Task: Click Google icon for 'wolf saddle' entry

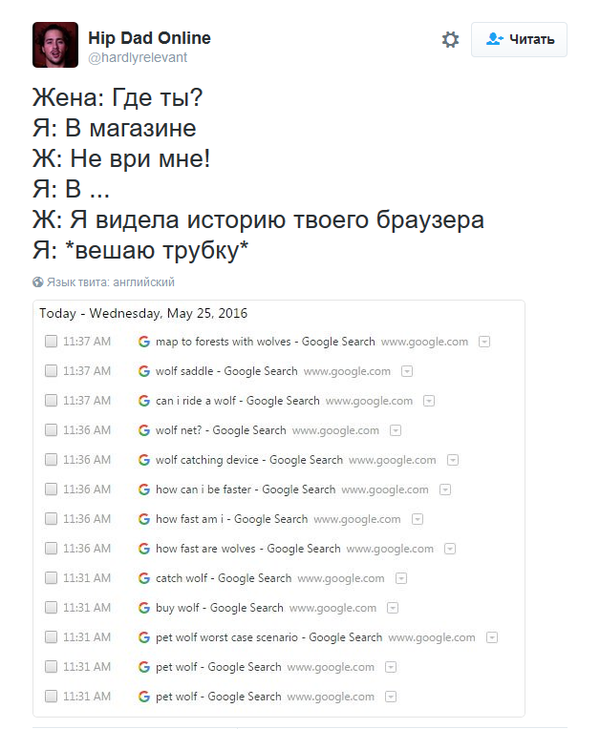Action: (144, 371)
